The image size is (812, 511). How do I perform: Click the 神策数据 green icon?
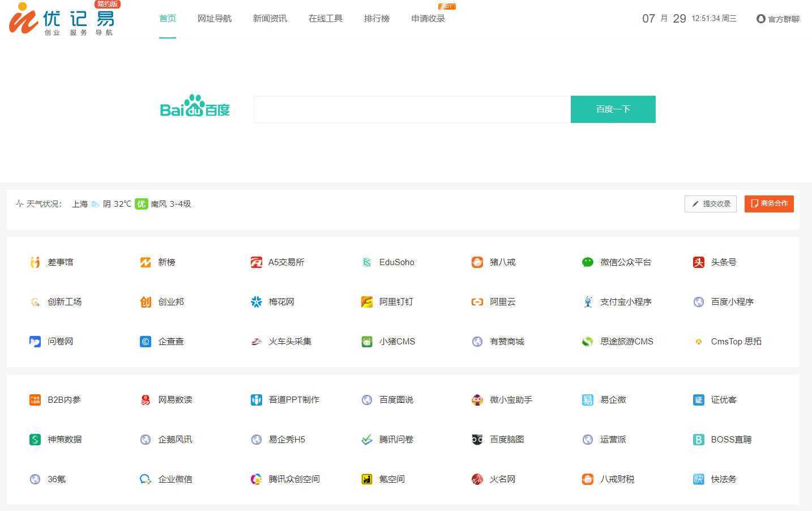click(35, 440)
